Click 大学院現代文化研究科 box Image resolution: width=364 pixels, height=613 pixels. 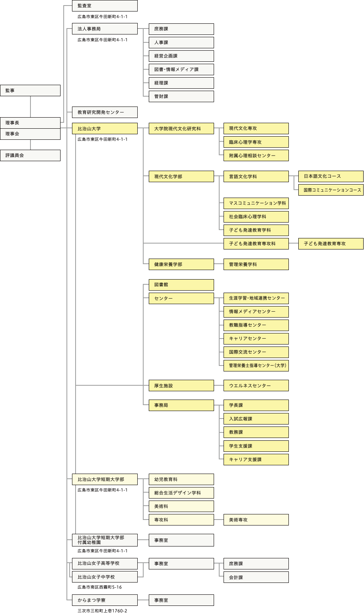181,128
